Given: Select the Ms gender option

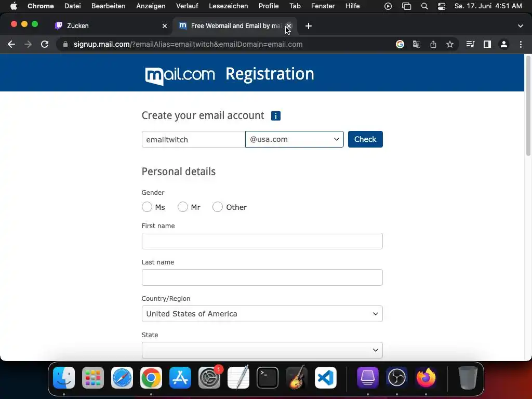Looking at the screenshot, I should tap(147, 207).
